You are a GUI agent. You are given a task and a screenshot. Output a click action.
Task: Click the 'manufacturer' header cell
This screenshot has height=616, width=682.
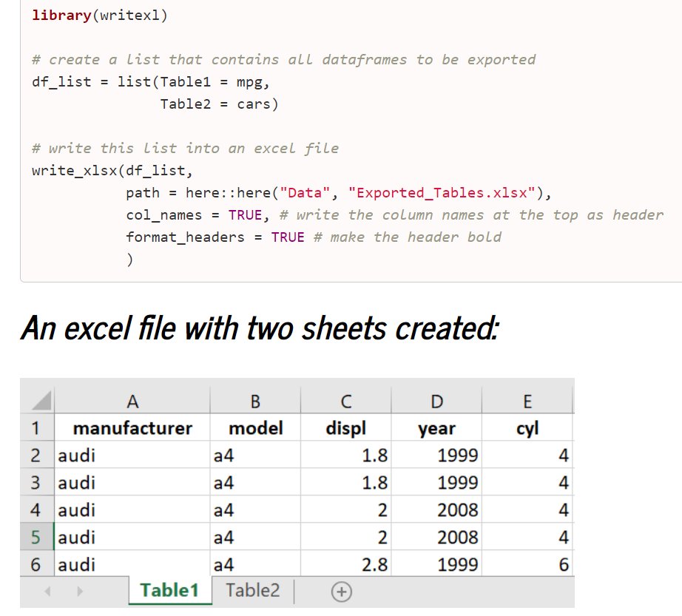click(132, 427)
